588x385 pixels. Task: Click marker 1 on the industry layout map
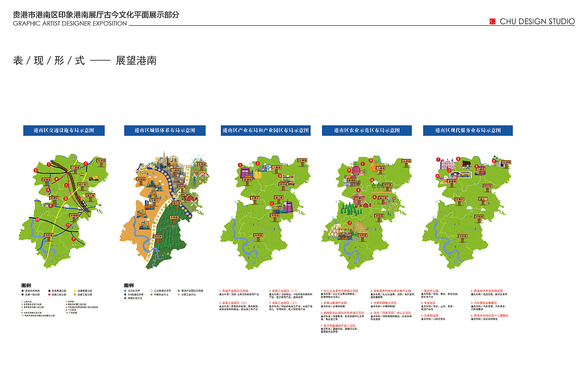[x=240, y=165]
